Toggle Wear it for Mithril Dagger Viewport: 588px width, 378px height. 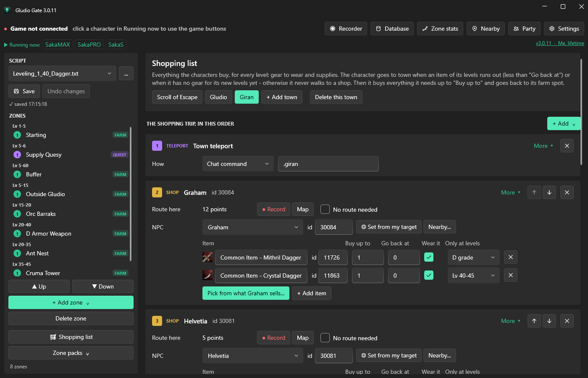coord(429,257)
